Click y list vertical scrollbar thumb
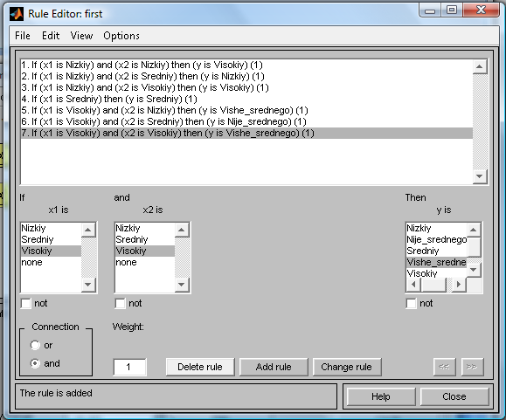This screenshot has width=506, height=420. point(474,247)
